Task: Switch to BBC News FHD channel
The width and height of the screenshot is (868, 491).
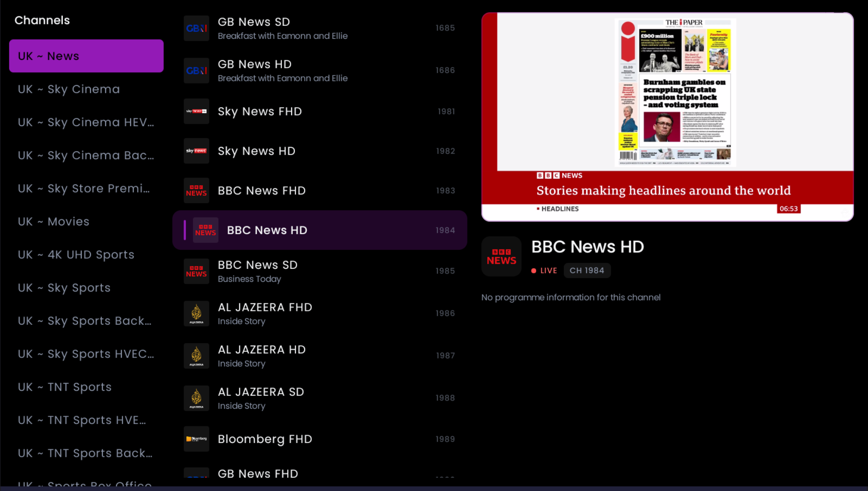Action: [320, 191]
